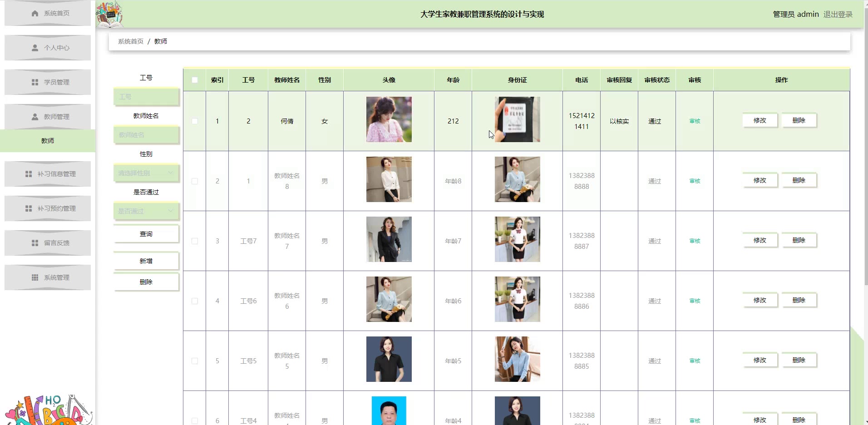Viewport: 868px width, 425px height.
Task: Click the 新增 add button
Action: [x=146, y=261]
